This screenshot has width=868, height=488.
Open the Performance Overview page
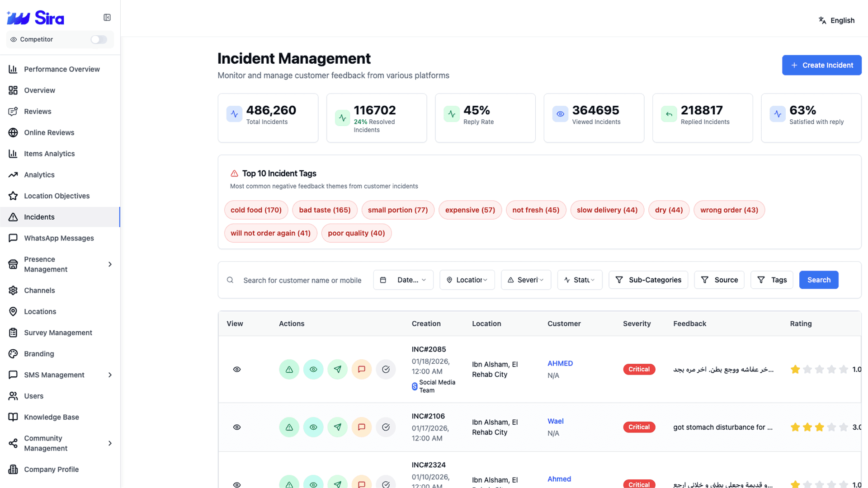coord(61,69)
